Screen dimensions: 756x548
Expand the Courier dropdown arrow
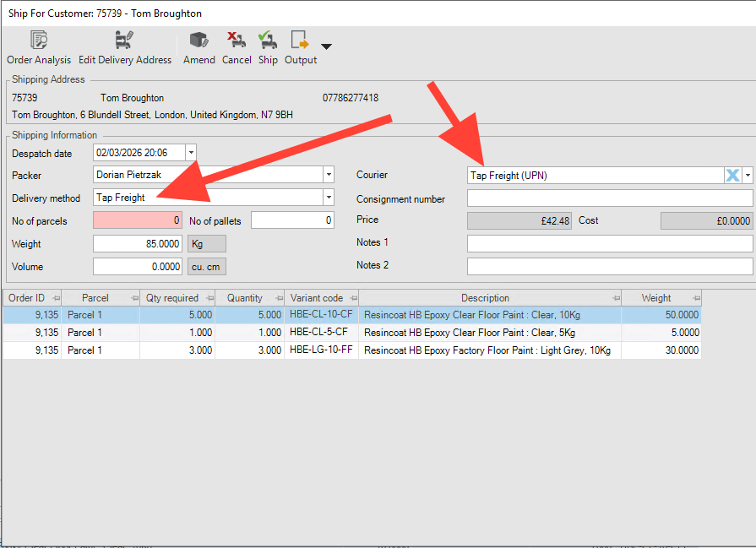coord(748,176)
